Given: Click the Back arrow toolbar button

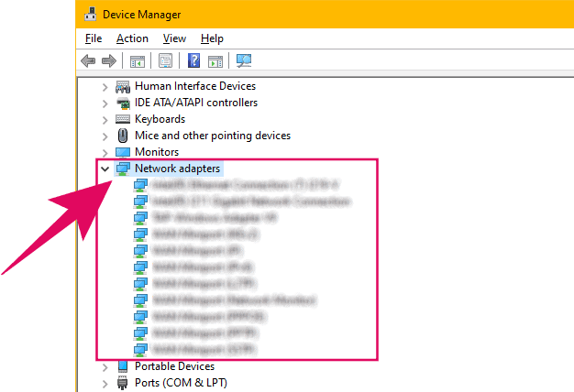Looking at the screenshot, I should pos(88,60).
